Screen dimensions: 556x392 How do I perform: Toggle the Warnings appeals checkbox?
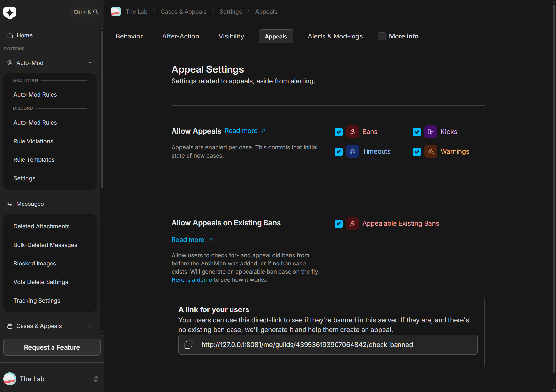click(417, 152)
